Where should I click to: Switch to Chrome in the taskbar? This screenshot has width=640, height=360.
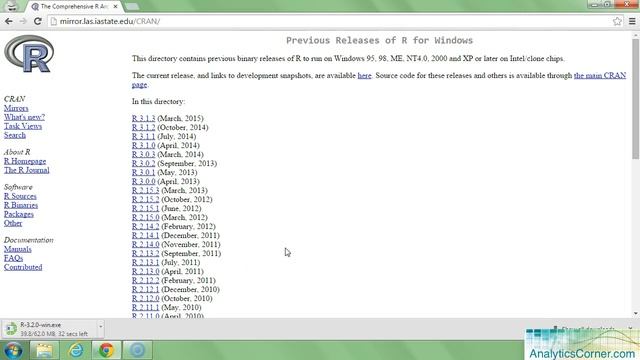point(106,350)
